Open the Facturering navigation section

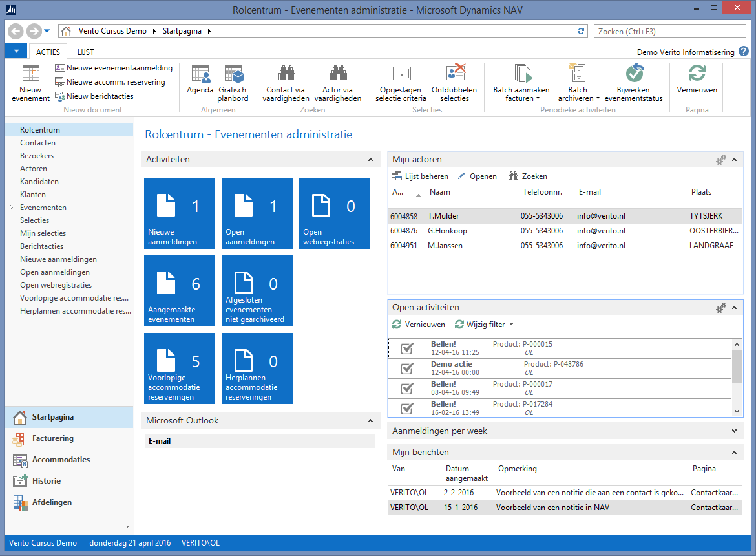click(69, 438)
